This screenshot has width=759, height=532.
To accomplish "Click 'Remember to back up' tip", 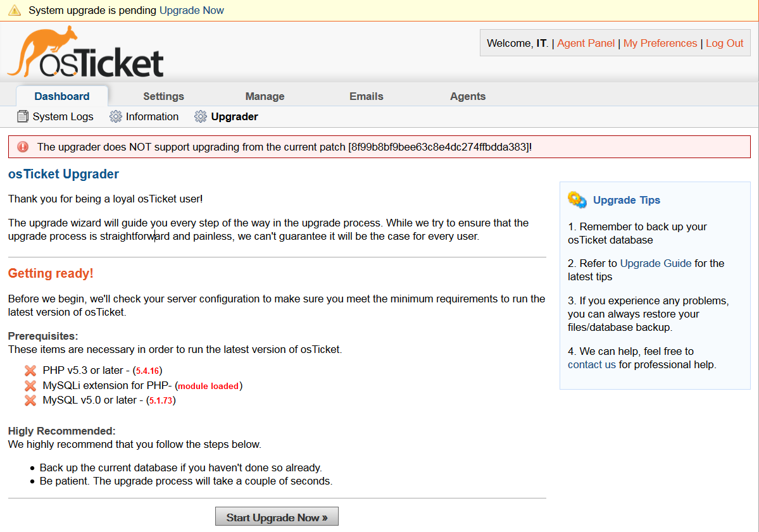I will (637, 233).
